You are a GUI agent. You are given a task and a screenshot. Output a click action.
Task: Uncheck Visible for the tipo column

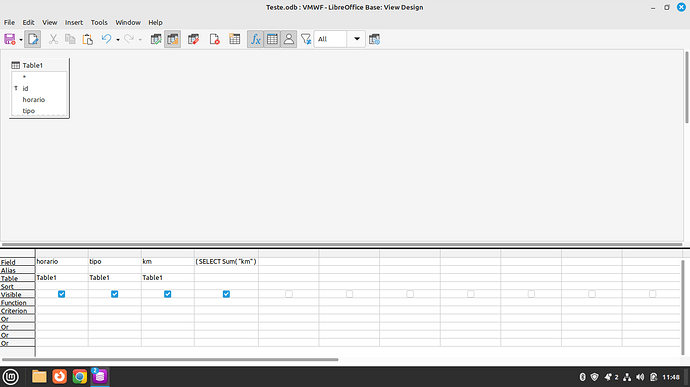(x=114, y=294)
